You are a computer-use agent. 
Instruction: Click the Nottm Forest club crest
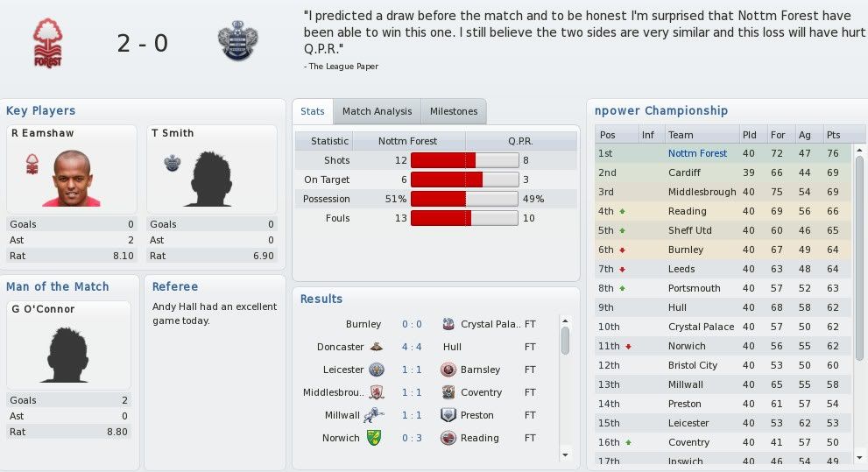point(47,43)
